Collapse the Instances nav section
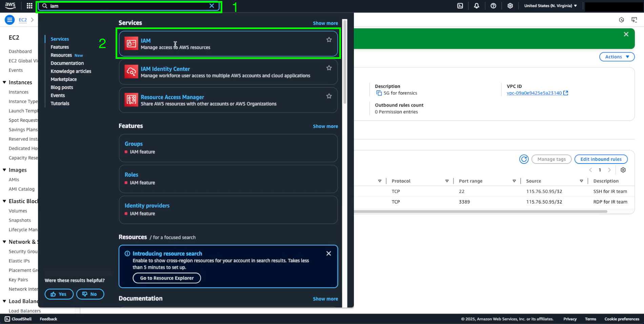 4,82
